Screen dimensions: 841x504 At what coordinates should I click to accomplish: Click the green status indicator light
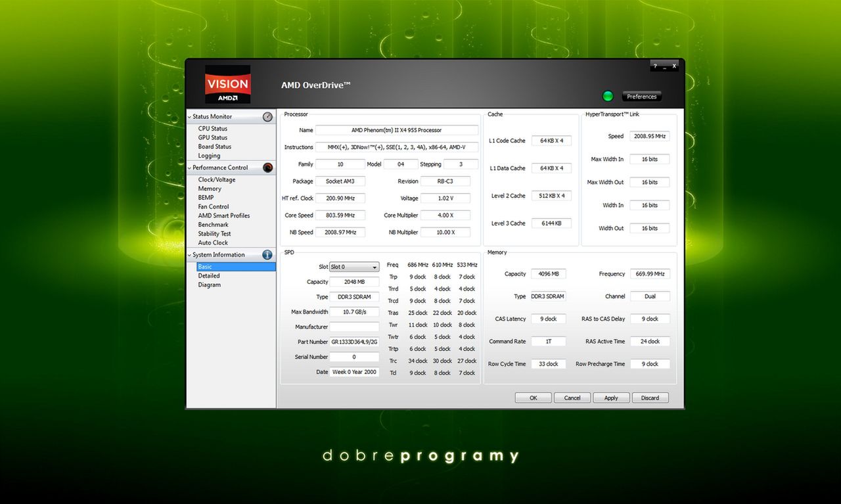(x=608, y=95)
